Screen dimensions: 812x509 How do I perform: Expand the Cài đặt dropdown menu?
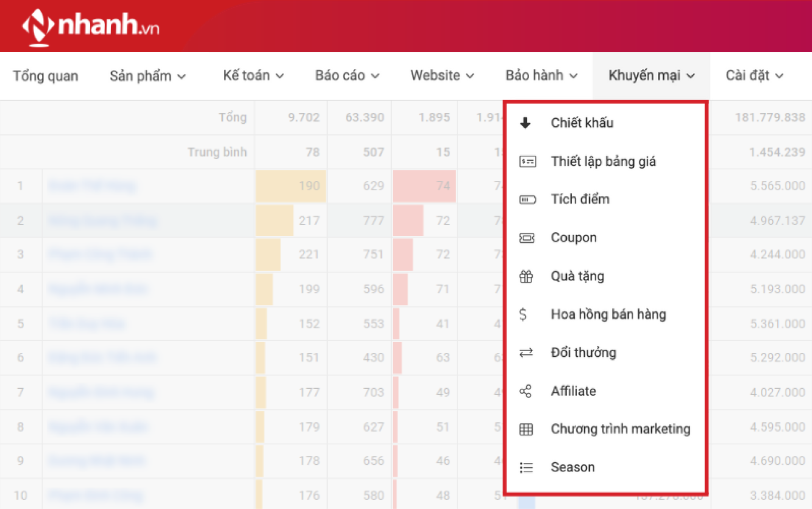click(x=754, y=76)
